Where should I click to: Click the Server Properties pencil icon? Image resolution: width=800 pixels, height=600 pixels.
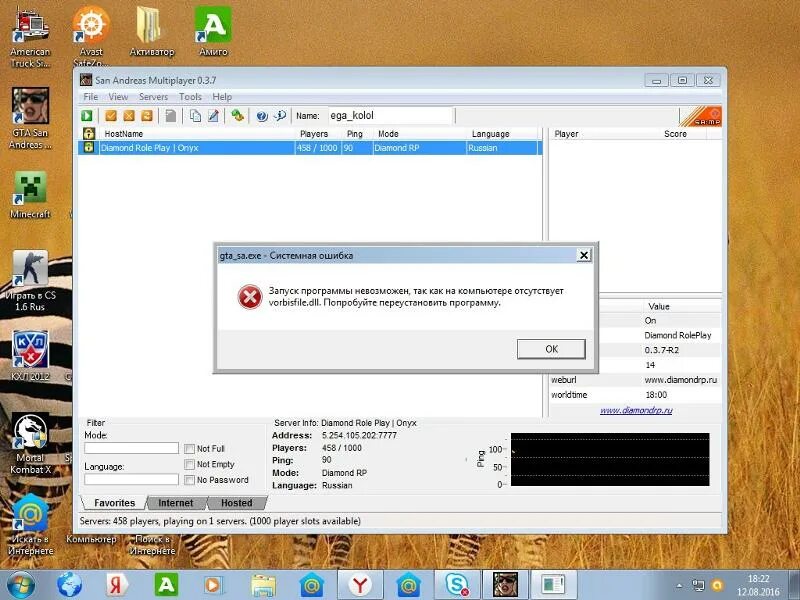point(213,116)
